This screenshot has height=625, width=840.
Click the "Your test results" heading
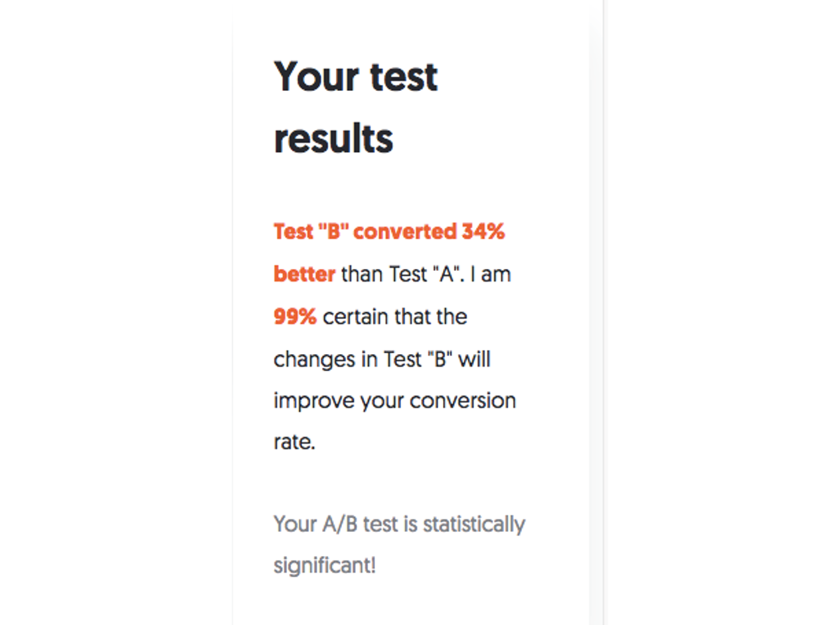pos(356,107)
